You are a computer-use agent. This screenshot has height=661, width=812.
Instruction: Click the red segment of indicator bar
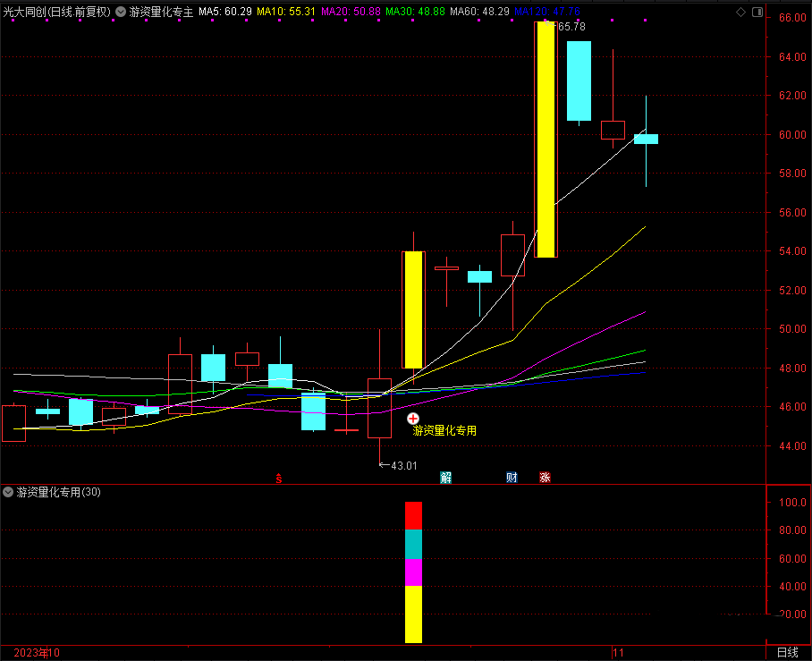click(413, 515)
